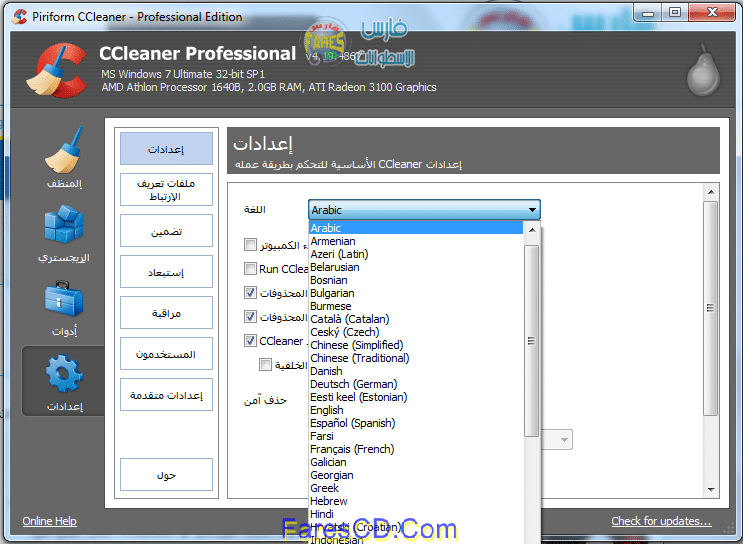Screen dimensions: 743x544
Task: Select Azeri (Latin) language
Action: coord(416,254)
